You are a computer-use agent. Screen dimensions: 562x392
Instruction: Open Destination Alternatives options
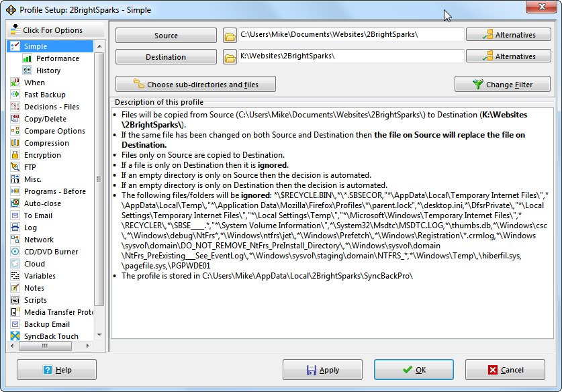[x=508, y=56]
